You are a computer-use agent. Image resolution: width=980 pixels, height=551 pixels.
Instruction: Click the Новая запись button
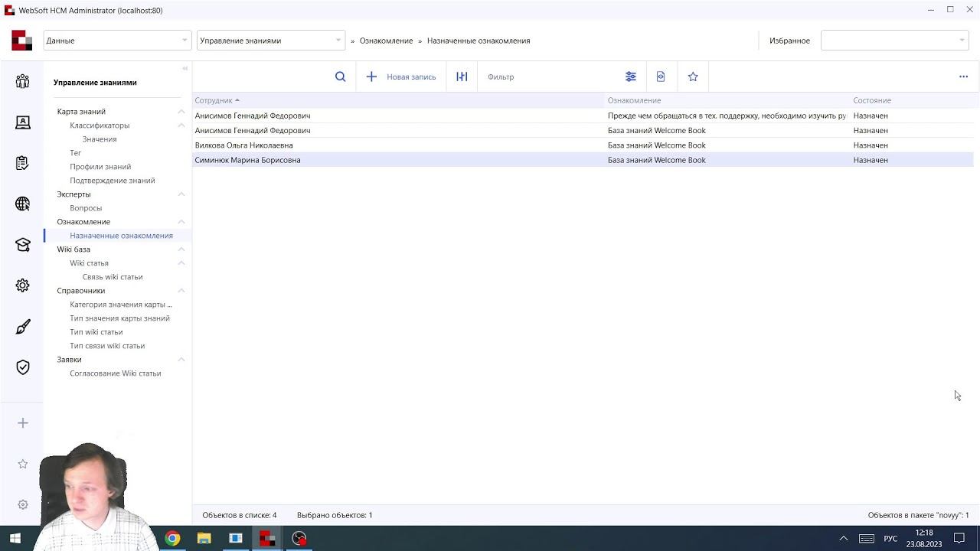pyautogui.click(x=401, y=77)
